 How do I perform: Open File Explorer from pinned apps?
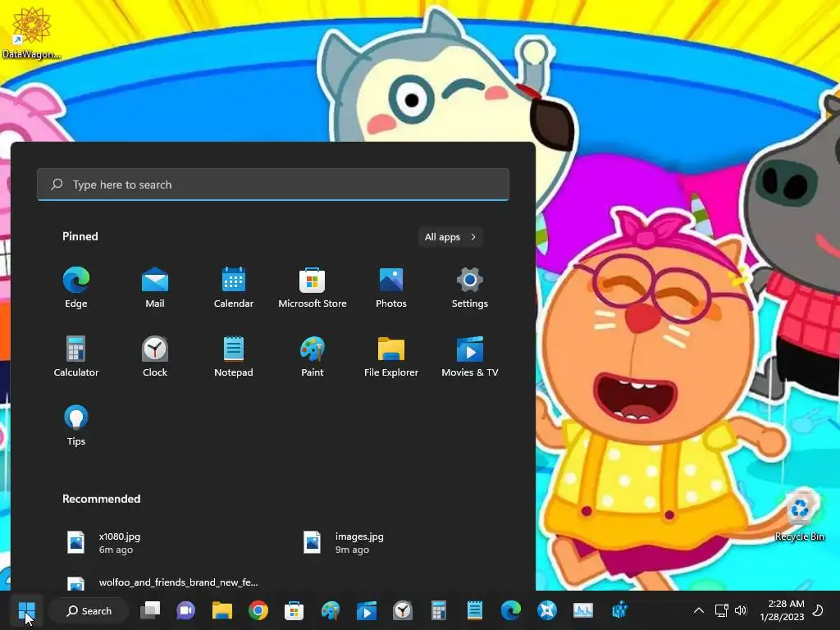point(391,357)
